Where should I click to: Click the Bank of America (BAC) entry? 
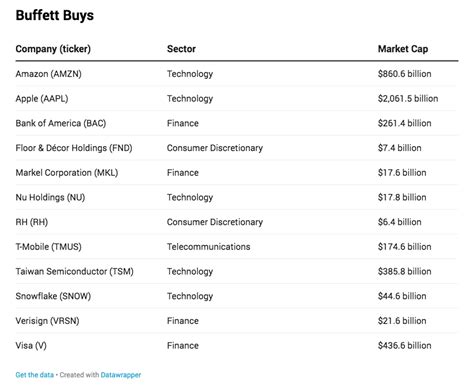click(x=61, y=123)
